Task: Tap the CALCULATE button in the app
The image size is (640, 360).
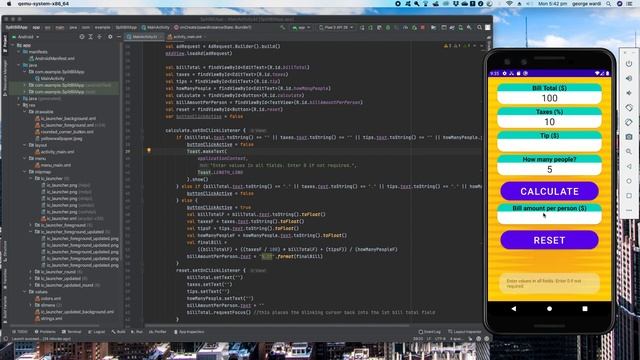Action: coord(549,191)
